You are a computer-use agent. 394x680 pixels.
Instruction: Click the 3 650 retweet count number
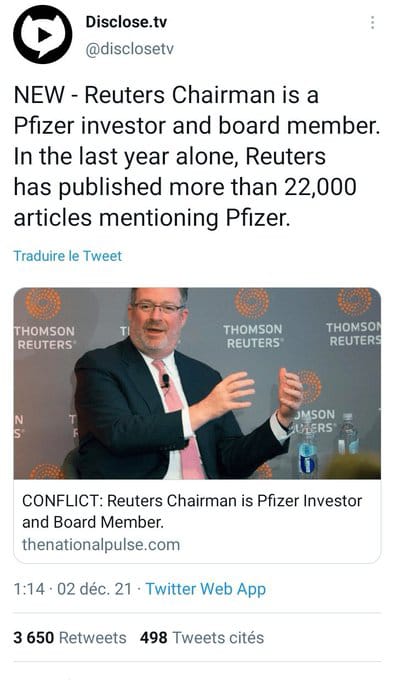point(34,638)
